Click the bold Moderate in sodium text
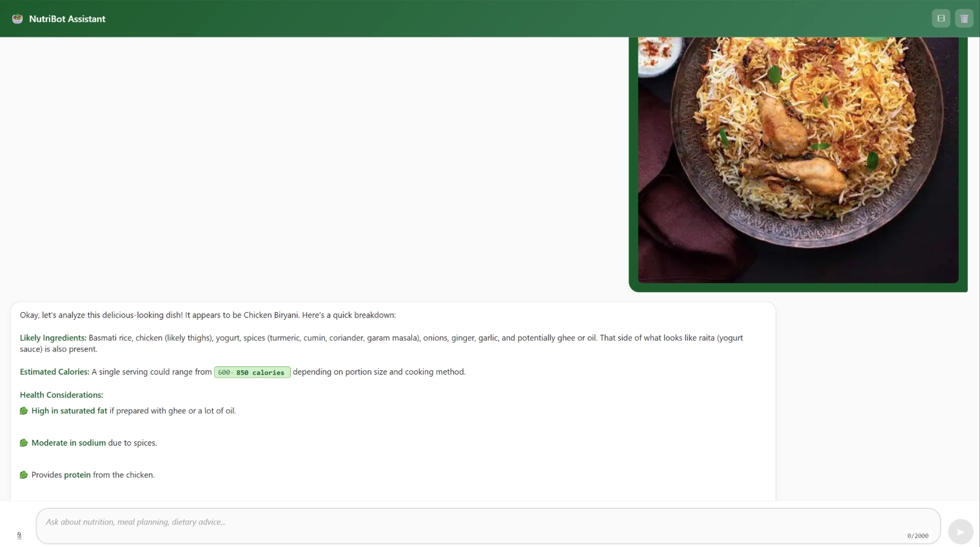980x547 pixels. (68, 443)
